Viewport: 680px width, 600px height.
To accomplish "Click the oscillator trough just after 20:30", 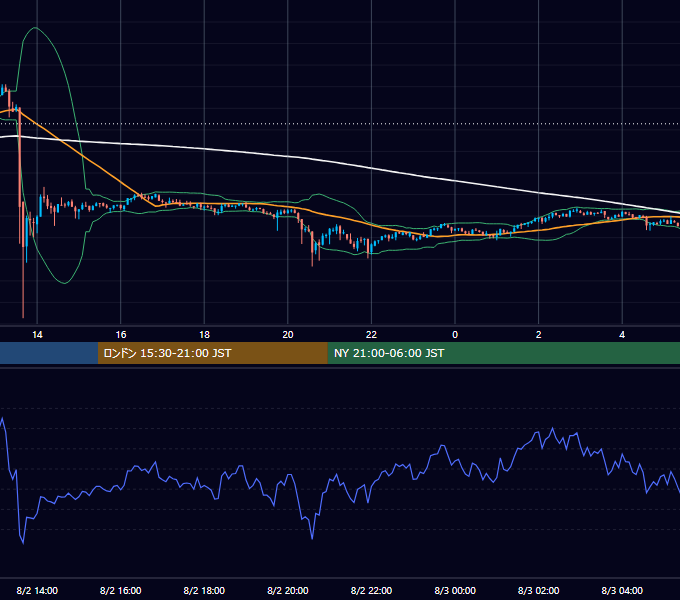I will (x=312, y=538).
